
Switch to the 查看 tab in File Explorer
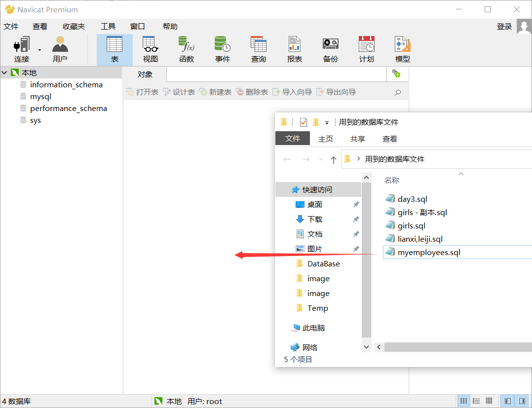pyautogui.click(x=389, y=139)
